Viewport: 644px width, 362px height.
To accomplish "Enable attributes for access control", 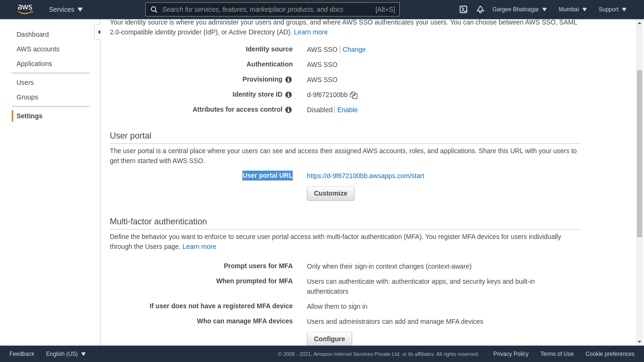I will (x=347, y=110).
